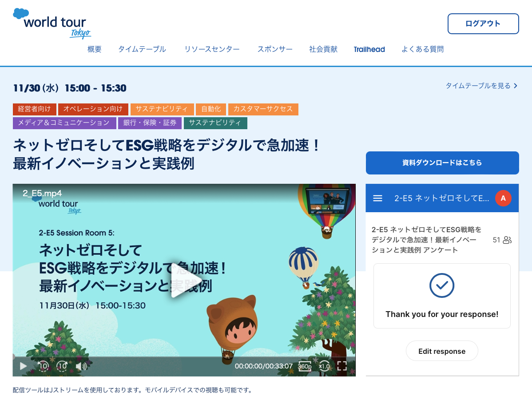
Task: Open the hamburger menu in survey panel
Action: [377, 198]
